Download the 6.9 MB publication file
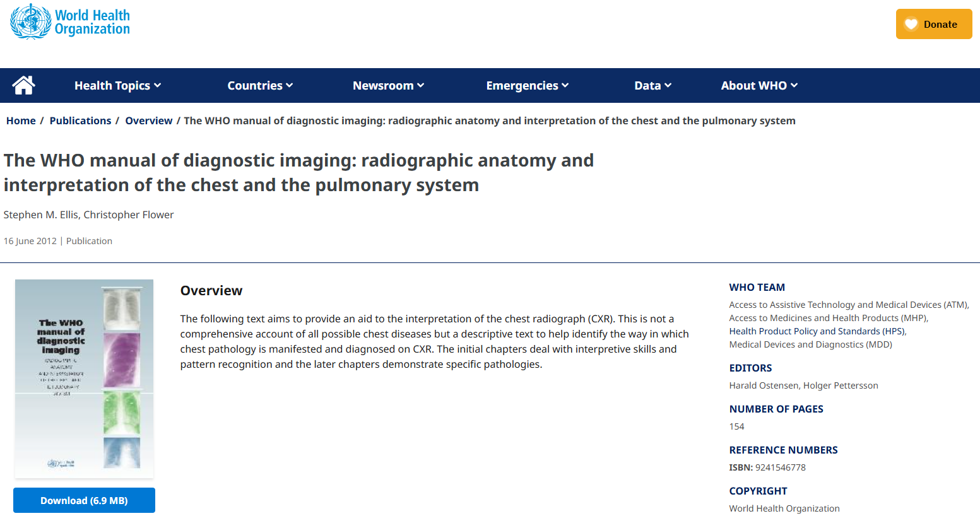This screenshot has width=980, height=516. click(84, 500)
